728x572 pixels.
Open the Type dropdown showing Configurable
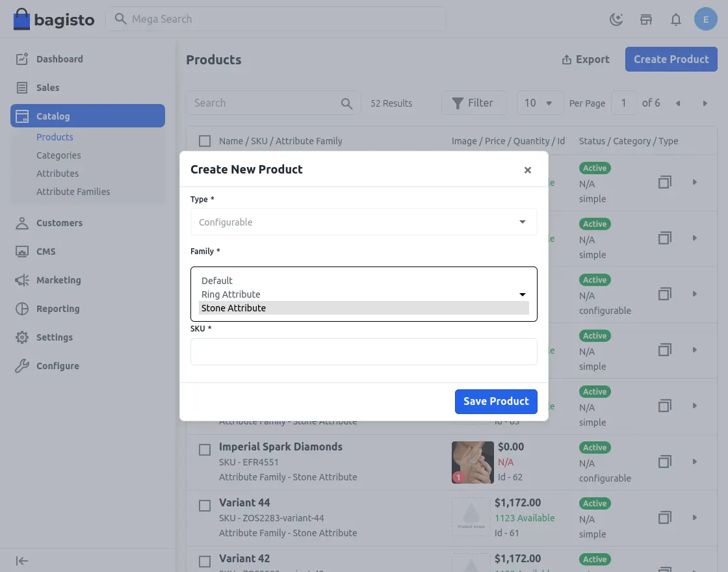(x=363, y=222)
